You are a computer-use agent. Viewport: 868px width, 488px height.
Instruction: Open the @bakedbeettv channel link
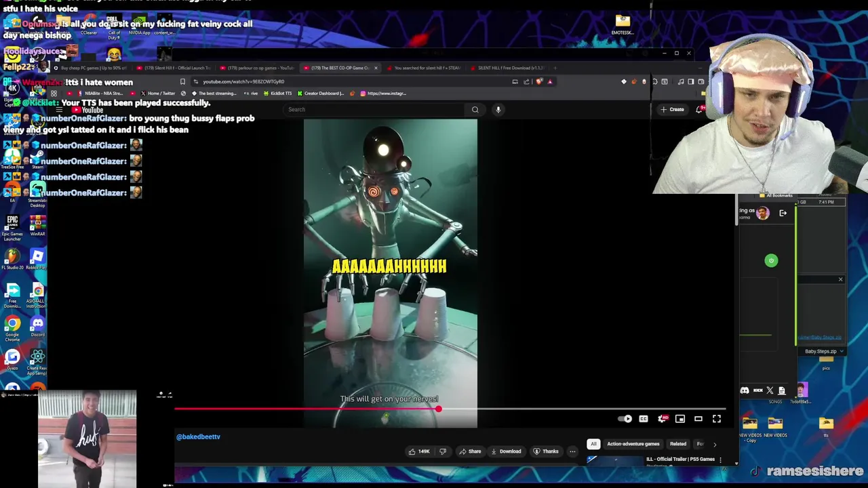click(x=198, y=437)
